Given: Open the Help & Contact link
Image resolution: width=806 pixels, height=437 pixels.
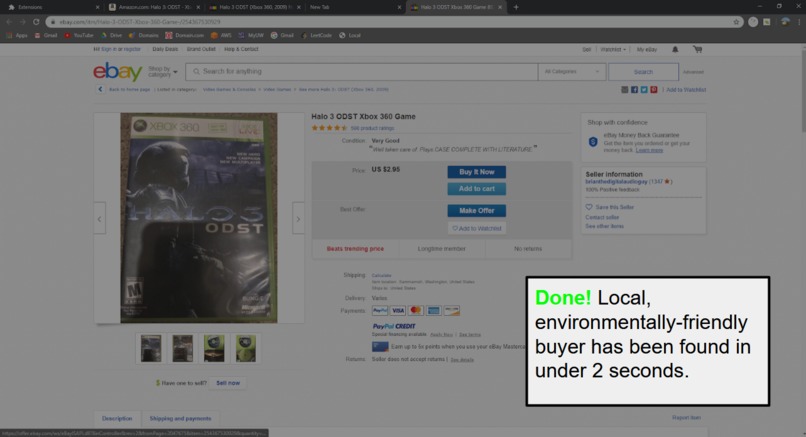Looking at the screenshot, I should (241, 49).
